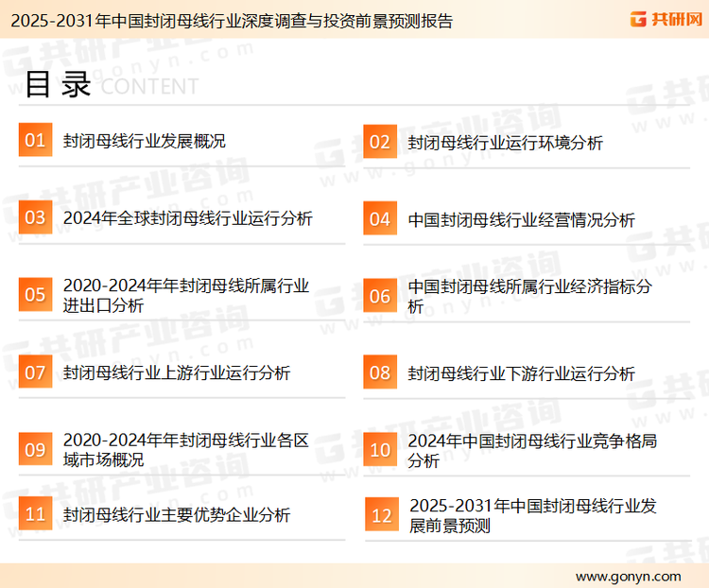Screen dimensions: 709x588
Task: Click the orange 01 number badge
Action: click(35, 140)
